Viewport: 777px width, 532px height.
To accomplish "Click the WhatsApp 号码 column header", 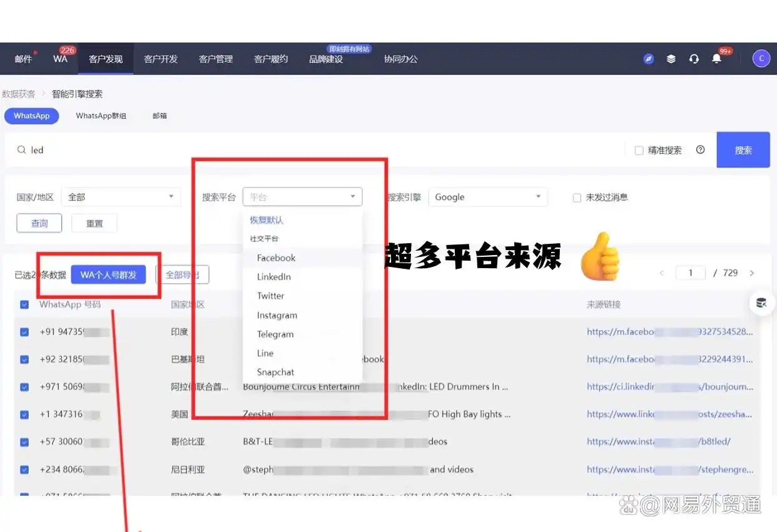I will 69,304.
